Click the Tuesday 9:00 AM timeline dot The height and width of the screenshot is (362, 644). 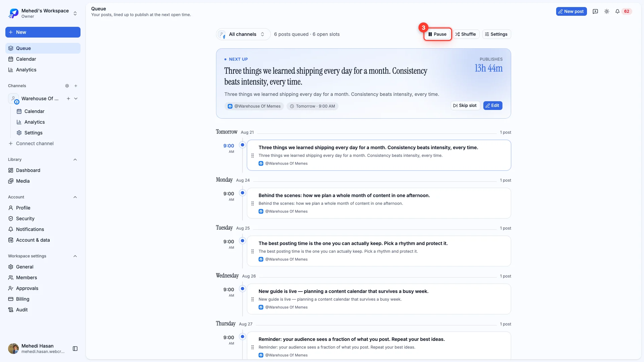[x=243, y=241]
